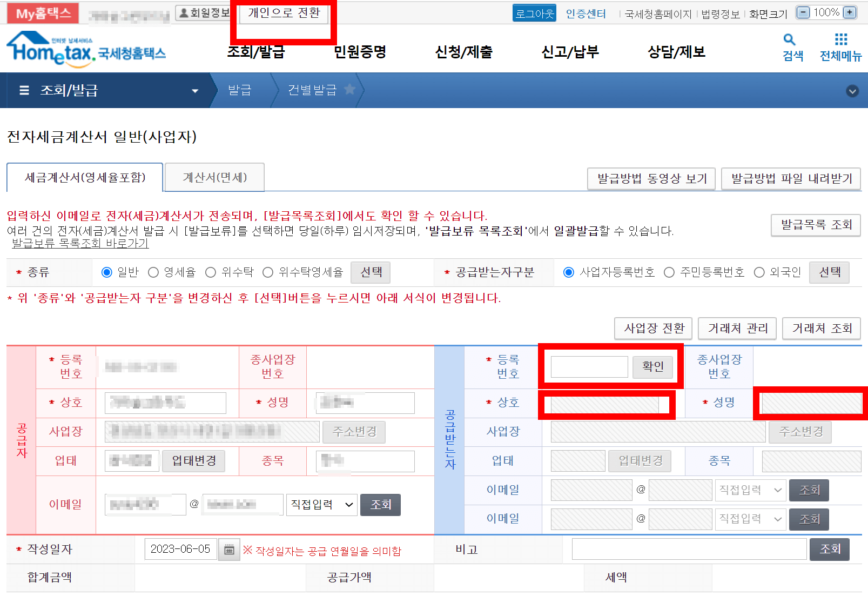Viewport: 868px width, 596px height.
Task: Open the hamburger menu beside 조회/발급
Action: pos(24,90)
